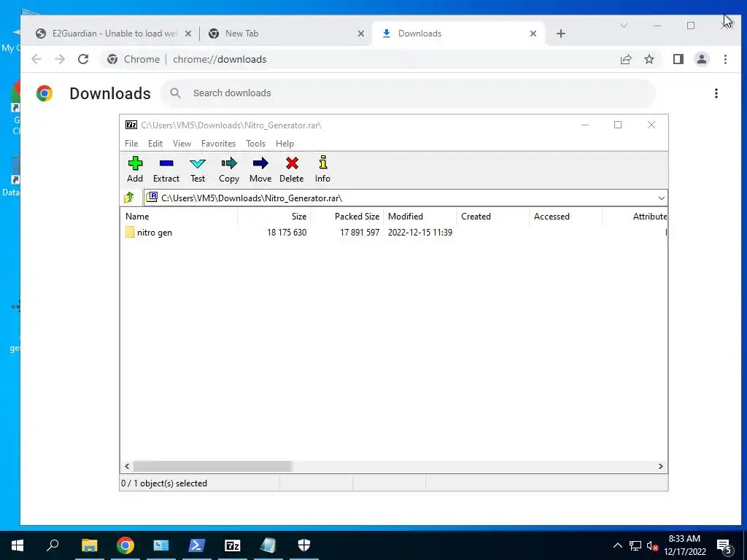The image size is (747, 560).
Task: Sort by Created column header
Action: pyautogui.click(x=492, y=216)
